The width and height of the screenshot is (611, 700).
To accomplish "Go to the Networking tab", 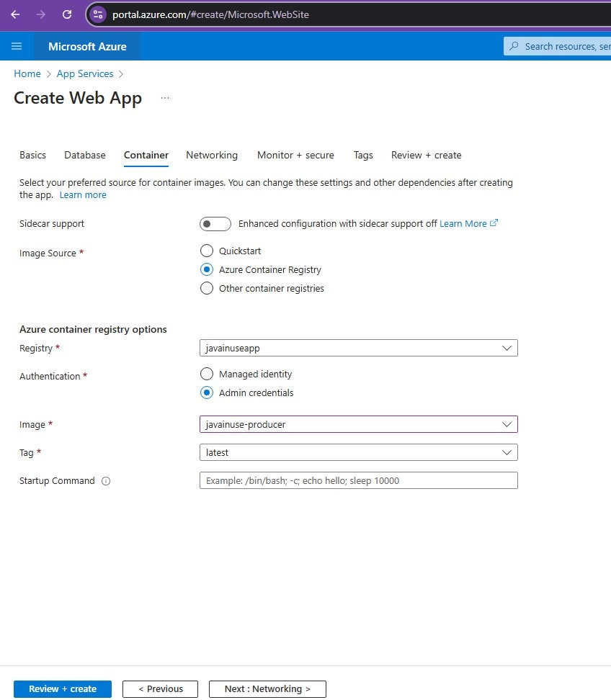I will (212, 155).
